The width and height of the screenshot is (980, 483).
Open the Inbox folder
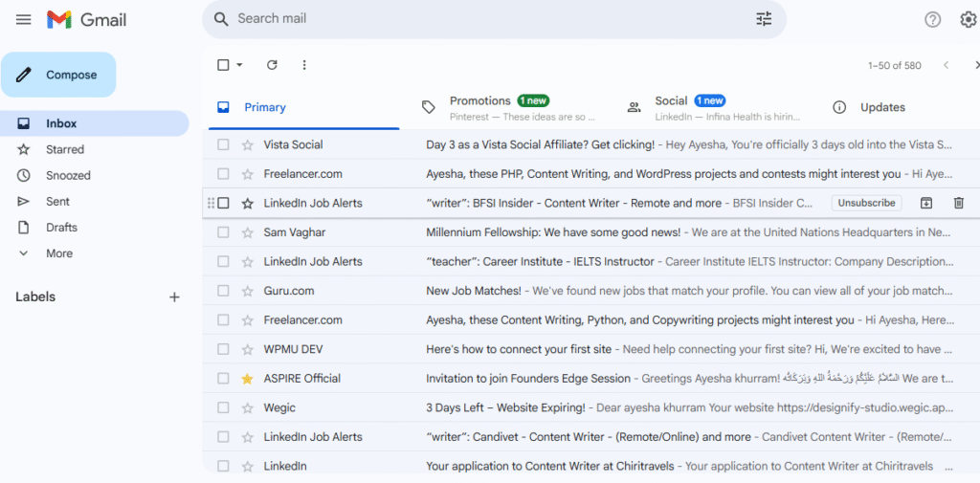94,123
